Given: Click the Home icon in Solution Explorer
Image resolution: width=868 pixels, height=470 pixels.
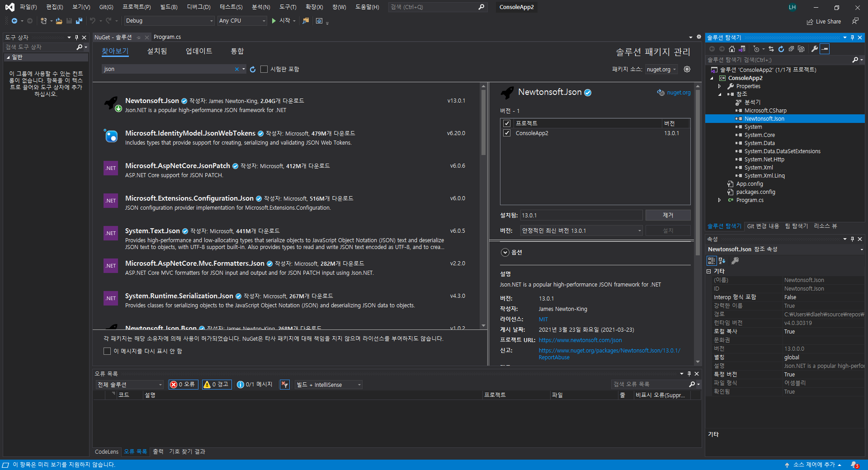Looking at the screenshot, I should click(732, 49).
